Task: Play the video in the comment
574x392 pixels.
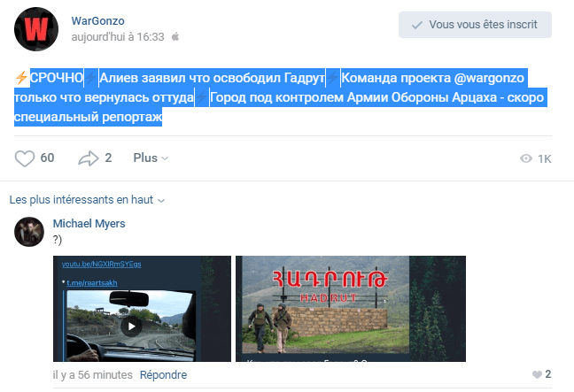Action: pos(130,325)
